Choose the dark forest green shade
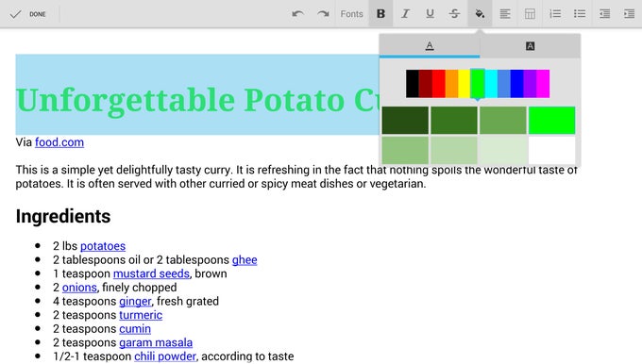This screenshot has width=642, height=364. pos(454,121)
